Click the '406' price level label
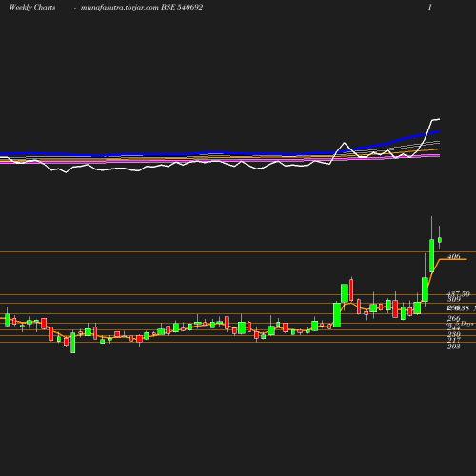Screen dimensions: 476x476 (x=453, y=256)
